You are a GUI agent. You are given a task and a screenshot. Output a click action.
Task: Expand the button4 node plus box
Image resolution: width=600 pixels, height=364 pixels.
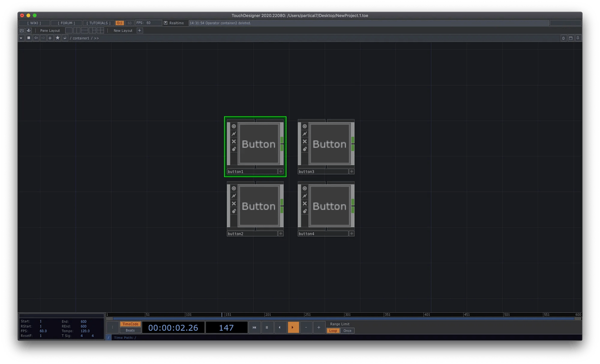coord(352,234)
